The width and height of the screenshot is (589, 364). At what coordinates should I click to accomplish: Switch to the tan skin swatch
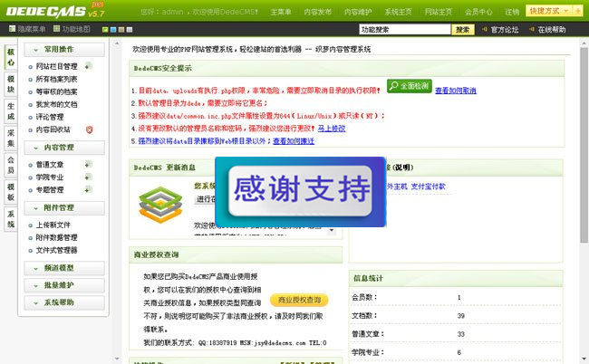coord(121,29)
